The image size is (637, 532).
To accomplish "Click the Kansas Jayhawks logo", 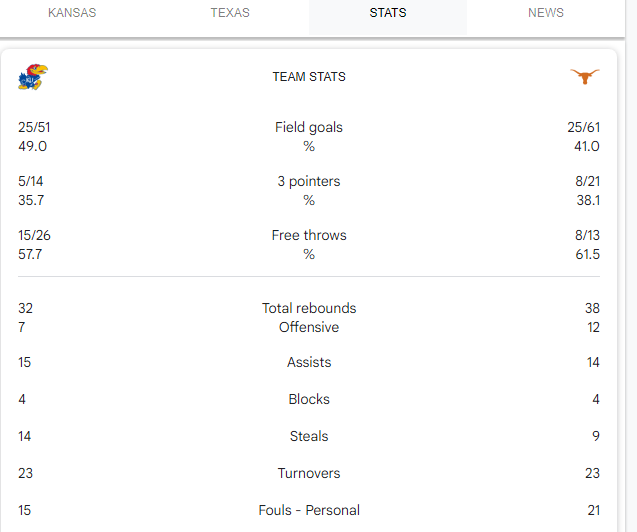I will click(32, 77).
